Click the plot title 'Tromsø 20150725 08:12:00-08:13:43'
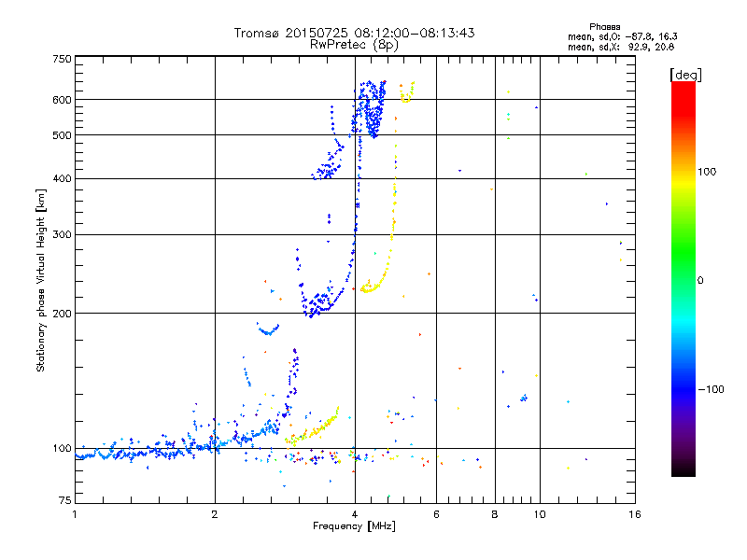 point(354,33)
